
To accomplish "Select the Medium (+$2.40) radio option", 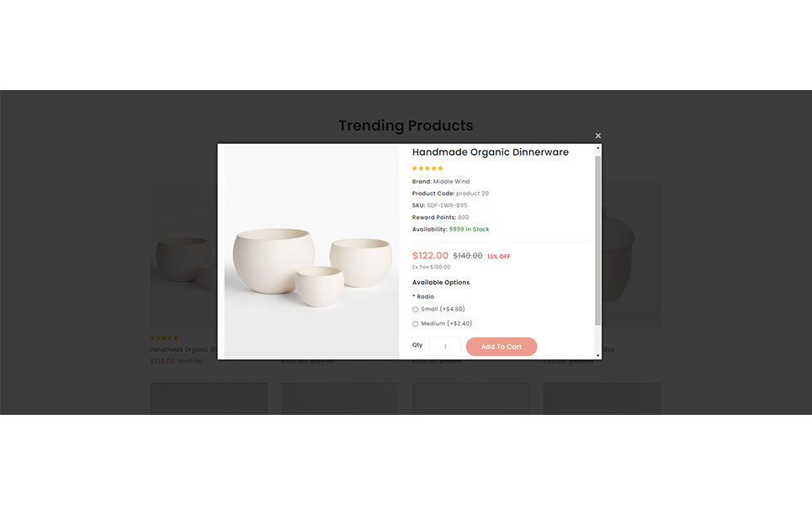I will pos(416,324).
